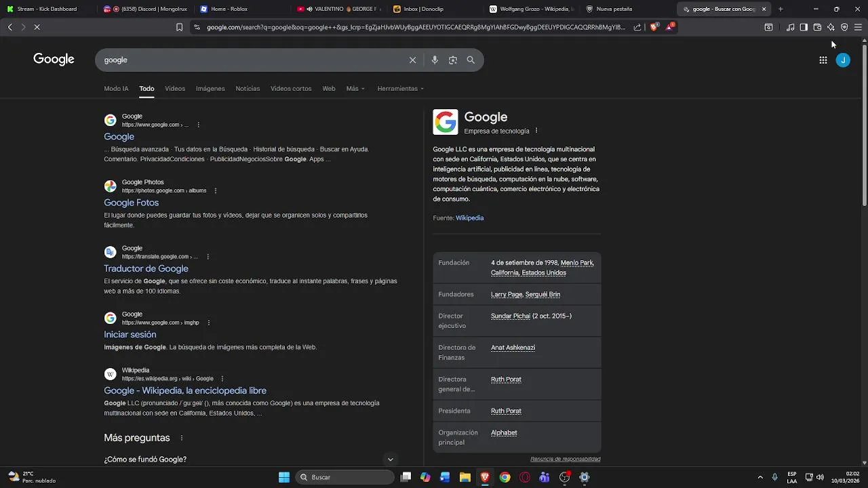Open Brave Rewards triangle icon

[x=669, y=27]
